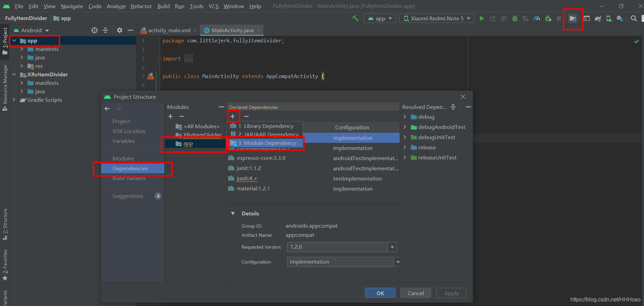Click the Stop square icon

tap(559, 18)
